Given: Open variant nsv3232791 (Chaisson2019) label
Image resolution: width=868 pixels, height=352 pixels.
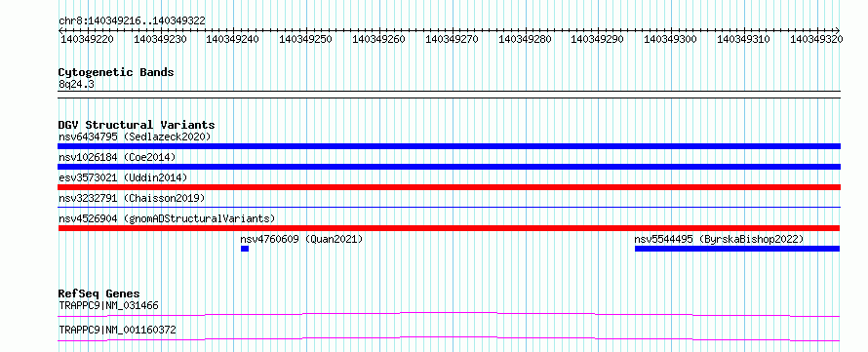Looking at the screenshot, I should click(x=132, y=198).
